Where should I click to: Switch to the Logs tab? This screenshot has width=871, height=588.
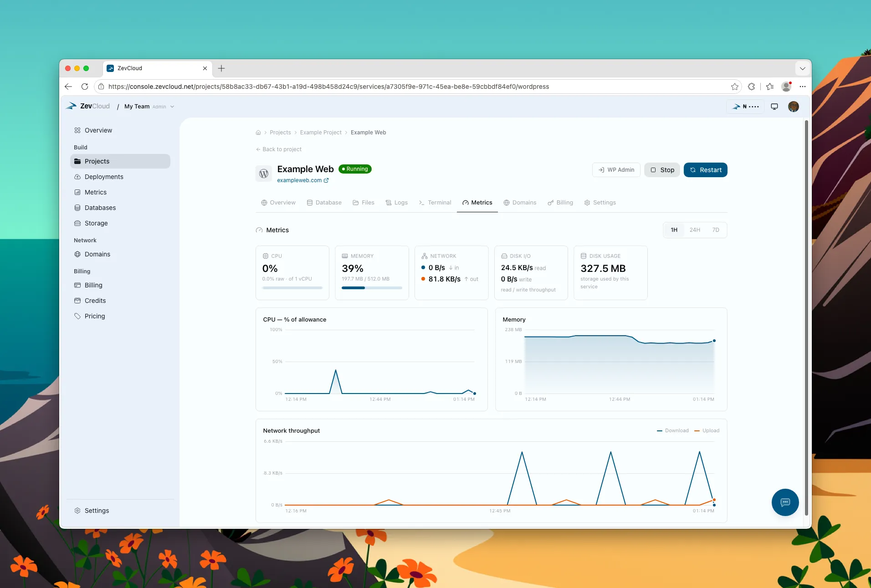[396, 203]
